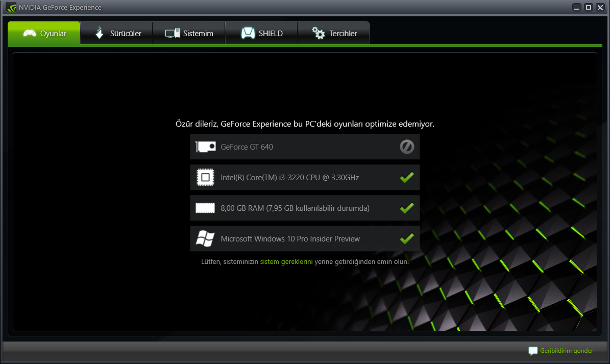Viewport: 610px width, 364px height.
Task: Click the 'sistem gereklerini' link
Action: tap(286, 262)
